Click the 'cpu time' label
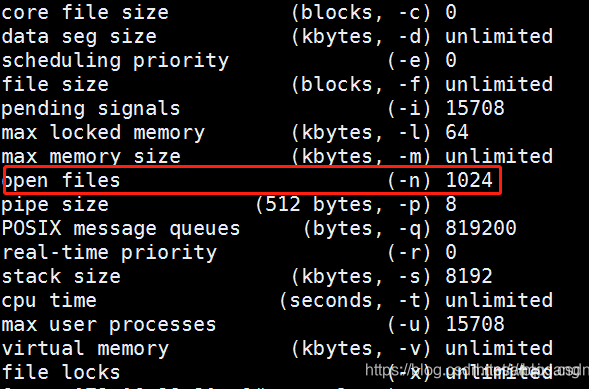This screenshot has height=389, width=589. [x=49, y=302]
